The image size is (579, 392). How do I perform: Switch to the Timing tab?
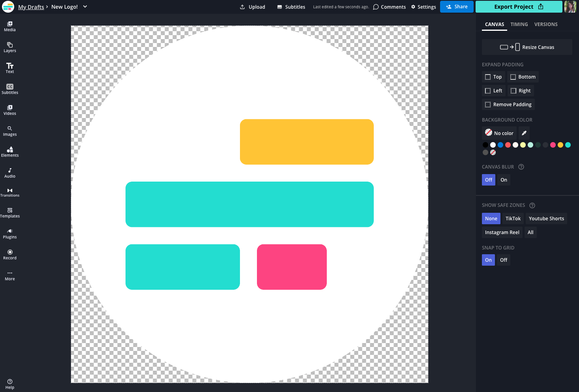[x=519, y=24]
